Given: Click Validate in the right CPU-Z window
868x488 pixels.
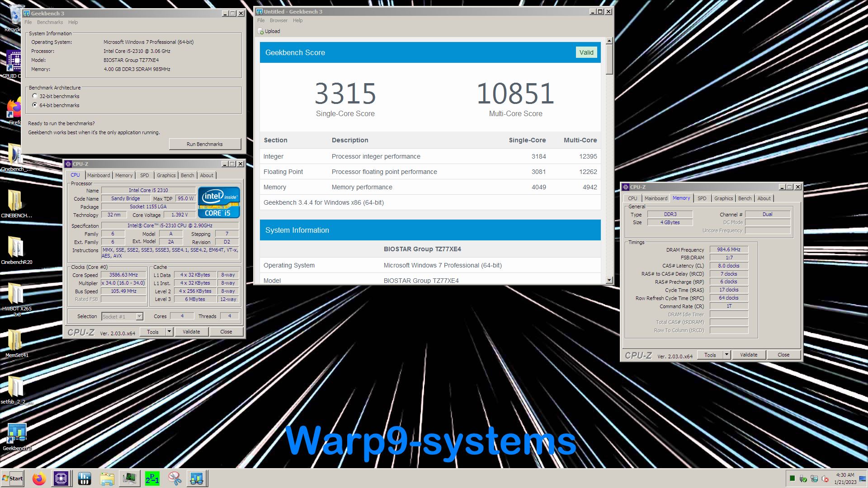Looking at the screenshot, I should (x=749, y=355).
